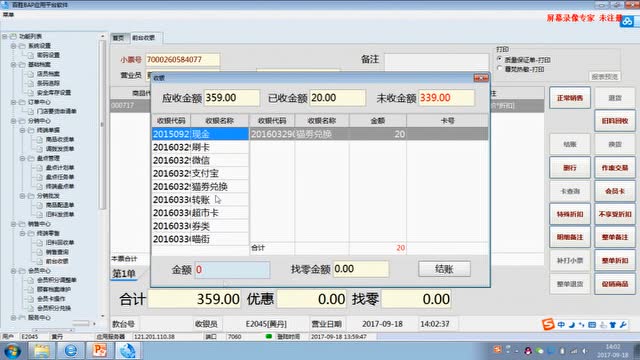Toggle the 中 Chinese/English mode in IME bar
The image size is (640, 360).
tap(561, 325)
